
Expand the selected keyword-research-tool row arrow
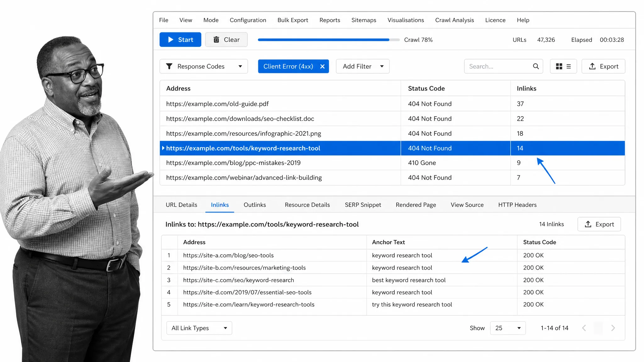coord(163,148)
